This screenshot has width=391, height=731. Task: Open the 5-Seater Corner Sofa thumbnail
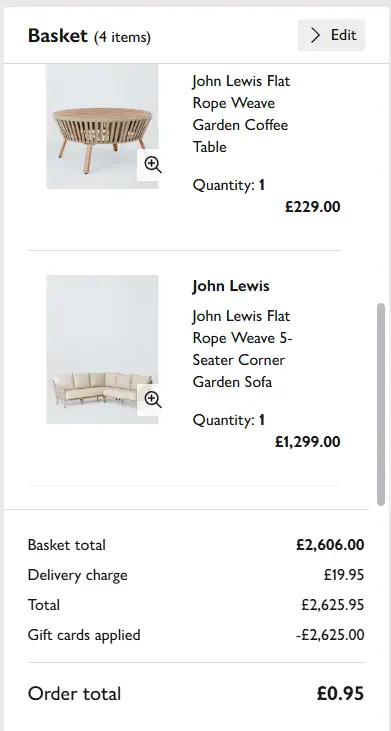[102, 349]
